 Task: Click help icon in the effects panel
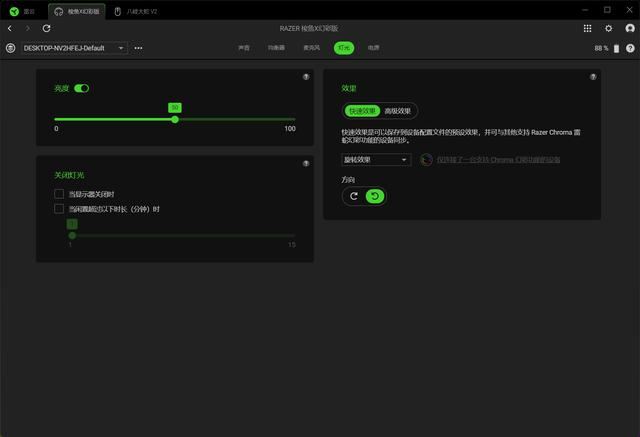(x=593, y=77)
